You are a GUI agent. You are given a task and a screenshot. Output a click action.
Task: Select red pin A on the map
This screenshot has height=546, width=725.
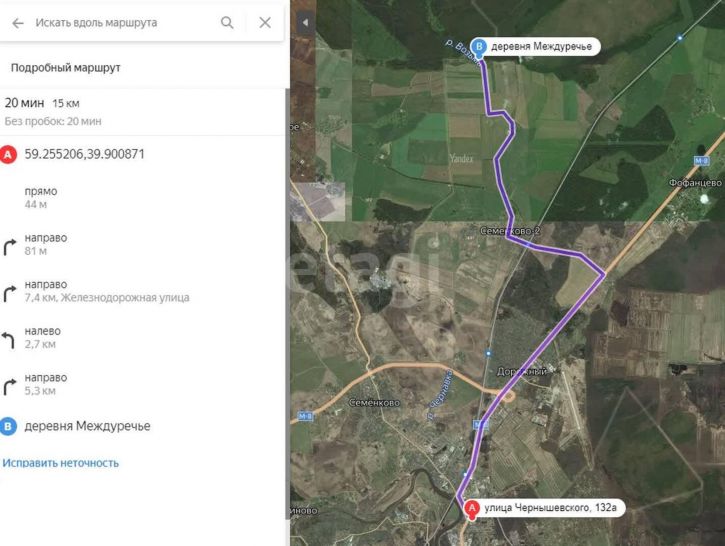pyautogui.click(x=472, y=509)
